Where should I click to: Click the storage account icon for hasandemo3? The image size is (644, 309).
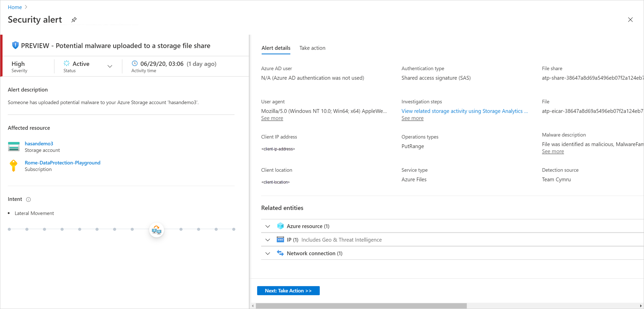point(14,146)
